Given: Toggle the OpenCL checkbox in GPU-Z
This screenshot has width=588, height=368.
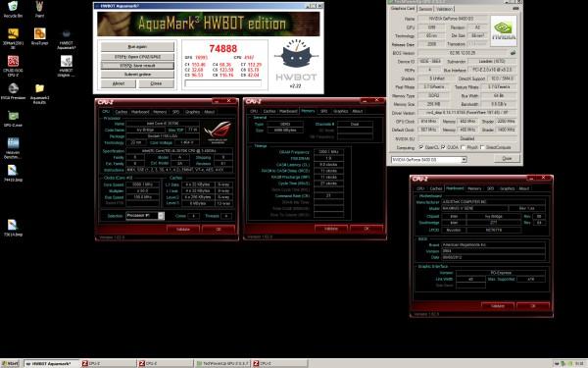Looking at the screenshot, I should pos(420,147).
